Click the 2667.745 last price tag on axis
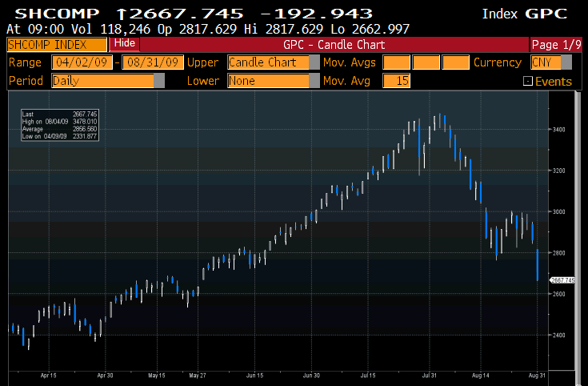This screenshot has height=386, width=588. (562, 279)
